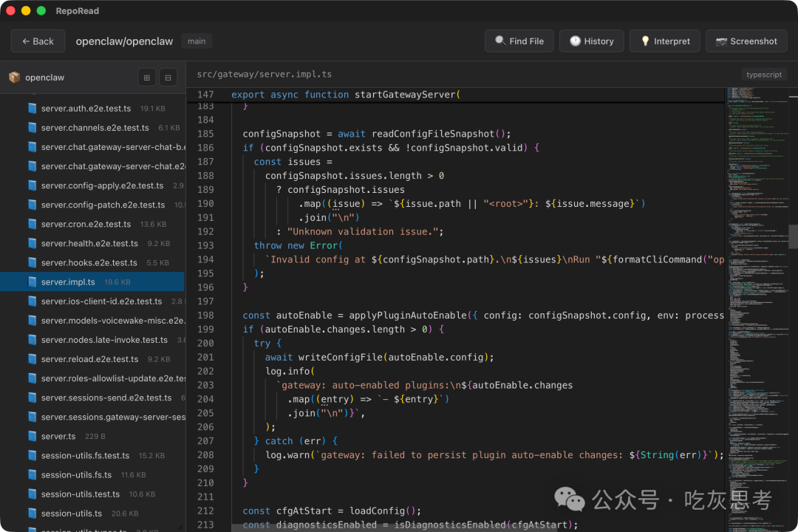
Task: Click the sticky startGatewayServer function header line
Action: pyautogui.click(x=455, y=95)
